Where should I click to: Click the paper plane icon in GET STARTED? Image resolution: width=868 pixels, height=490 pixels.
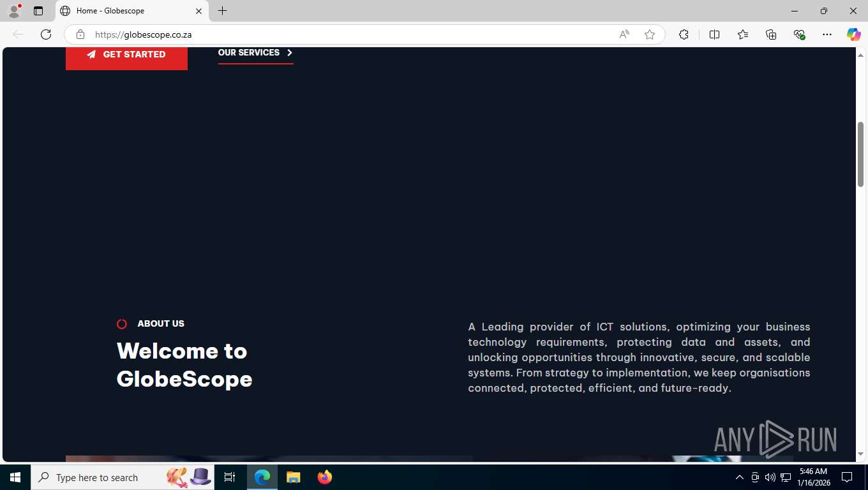[91, 54]
